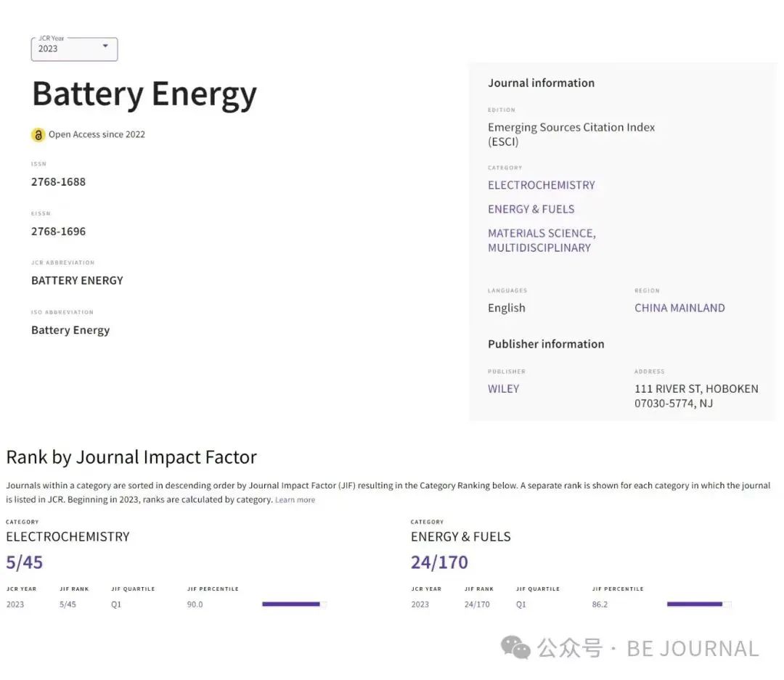Click the yellow Open Access icon
Viewport: 784px width, 680px height.
point(38,135)
